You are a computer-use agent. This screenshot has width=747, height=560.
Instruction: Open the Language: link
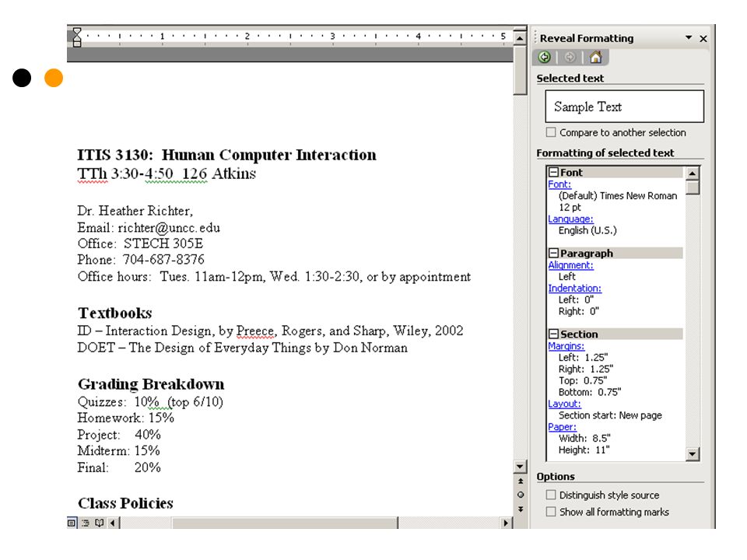[x=570, y=219]
